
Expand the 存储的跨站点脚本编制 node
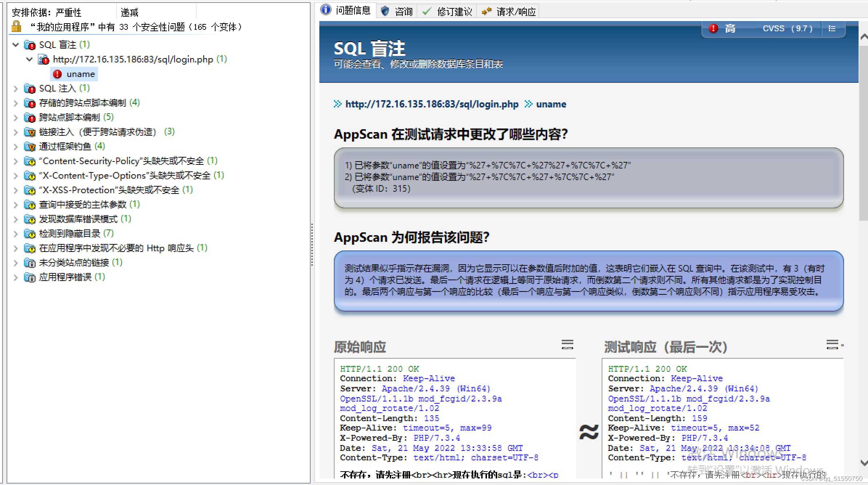click(16, 103)
